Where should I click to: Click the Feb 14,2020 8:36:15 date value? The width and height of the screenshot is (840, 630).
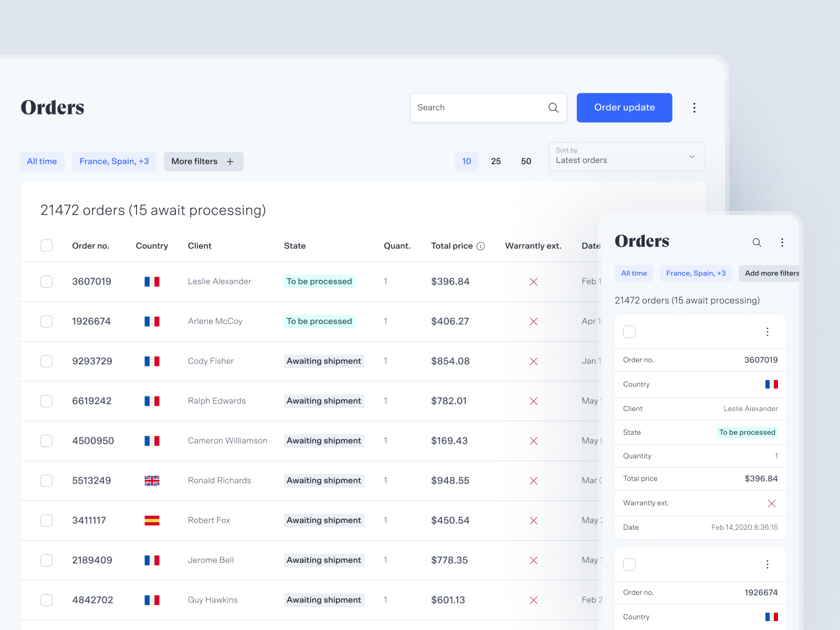(744, 528)
